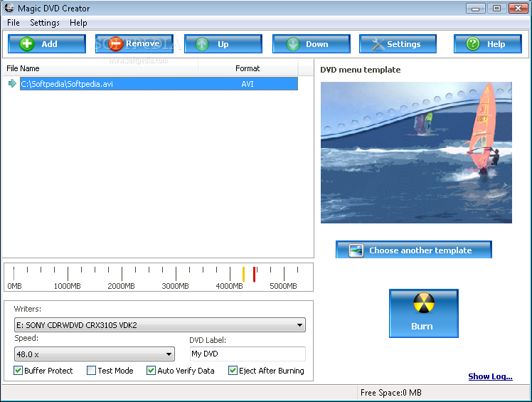
Task: Click the DVD menu template preview image
Action: coord(416,152)
